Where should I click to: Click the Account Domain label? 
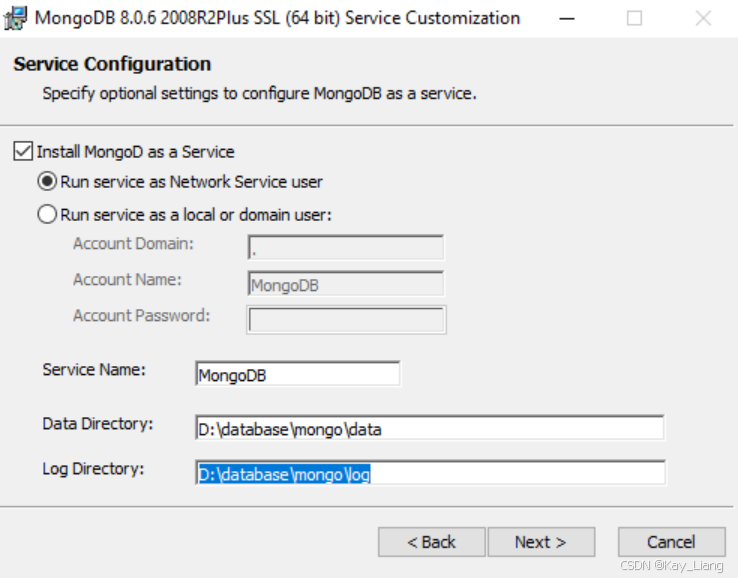pyautogui.click(x=133, y=244)
